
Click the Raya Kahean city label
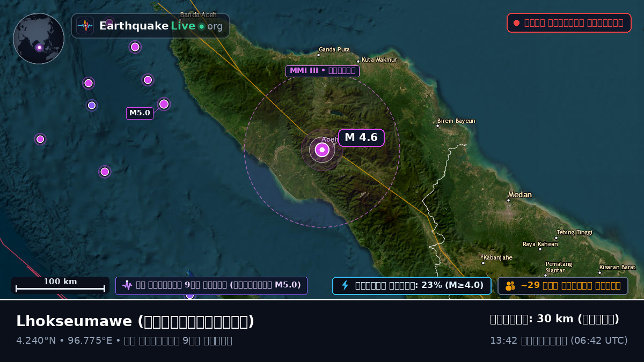pyautogui.click(x=540, y=244)
